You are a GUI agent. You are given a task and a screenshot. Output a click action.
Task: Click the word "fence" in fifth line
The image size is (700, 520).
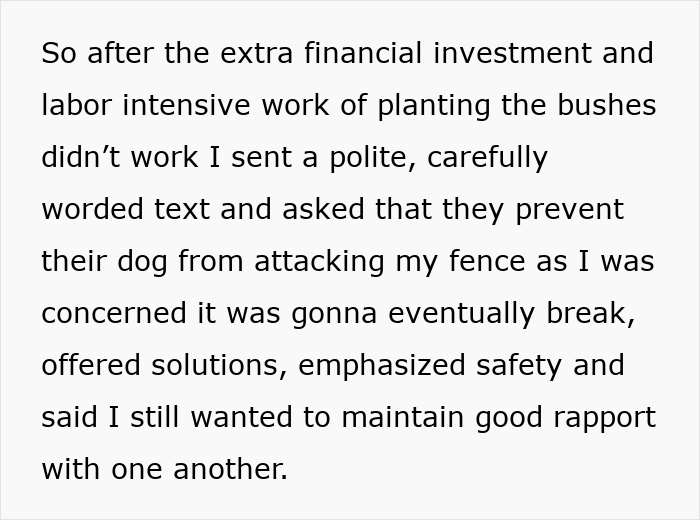487,261
